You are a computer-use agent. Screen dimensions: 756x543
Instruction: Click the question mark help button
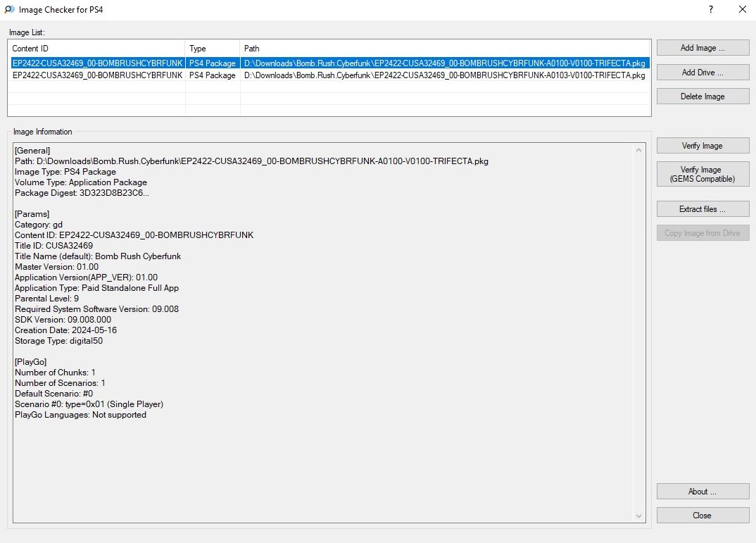pos(710,10)
